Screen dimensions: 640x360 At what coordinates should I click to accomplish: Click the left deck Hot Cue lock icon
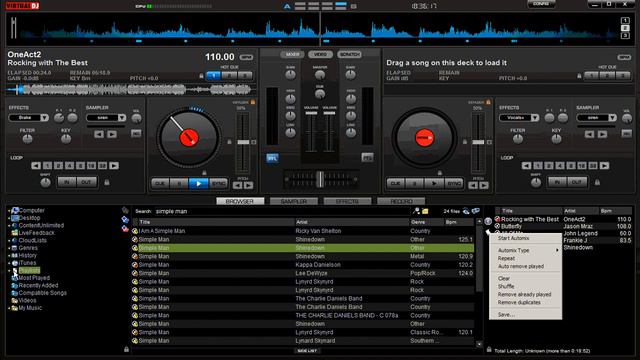tap(201, 76)
